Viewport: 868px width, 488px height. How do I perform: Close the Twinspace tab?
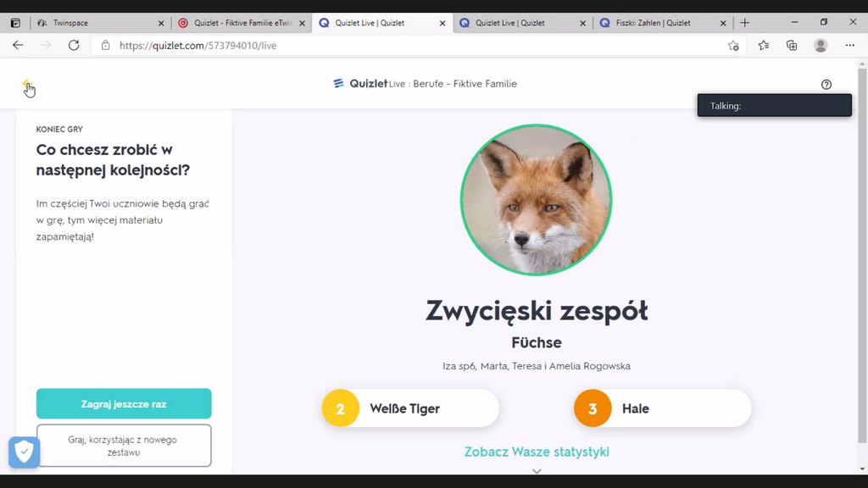[161, 23]
